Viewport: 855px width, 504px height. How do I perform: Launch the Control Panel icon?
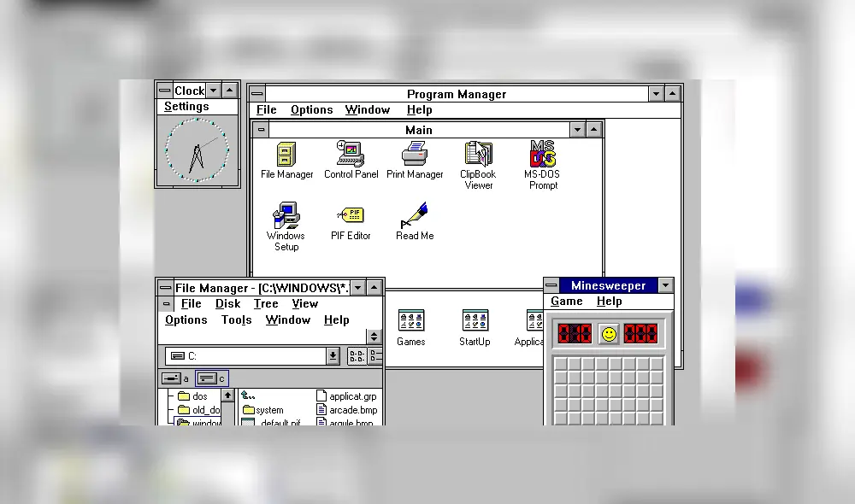coord(351,155)
